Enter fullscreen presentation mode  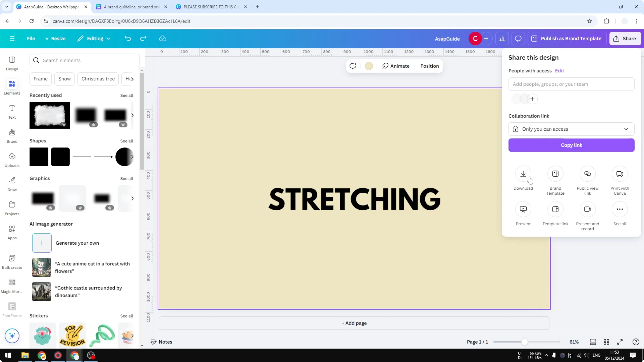(x=620, y=342)
